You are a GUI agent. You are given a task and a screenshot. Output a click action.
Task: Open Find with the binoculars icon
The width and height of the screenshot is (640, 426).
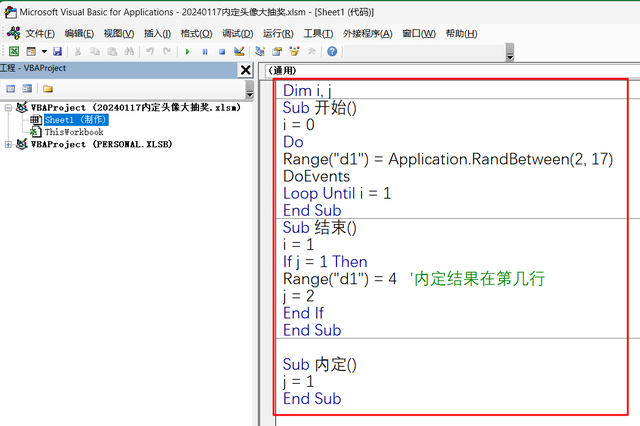[x=129, y=51]
